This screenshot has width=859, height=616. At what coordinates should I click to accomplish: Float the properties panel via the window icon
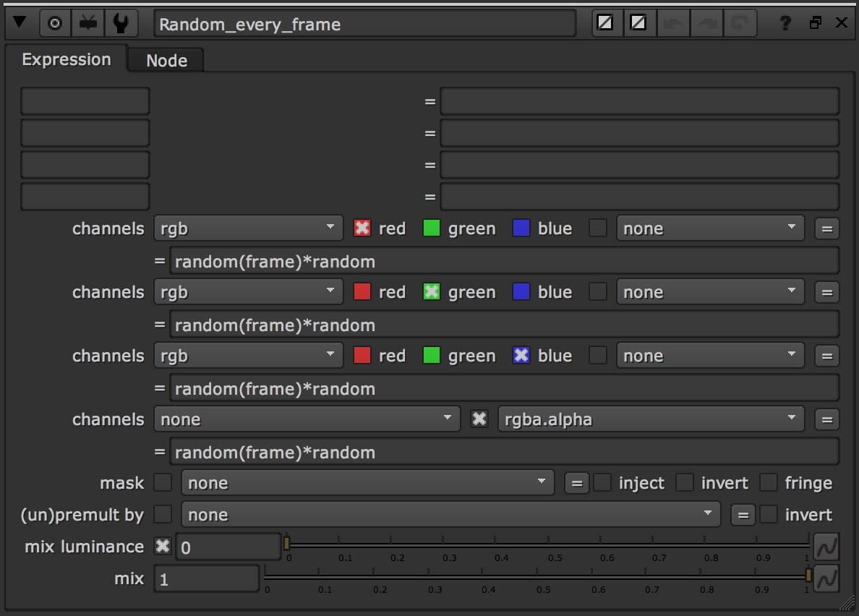[815, 22]
